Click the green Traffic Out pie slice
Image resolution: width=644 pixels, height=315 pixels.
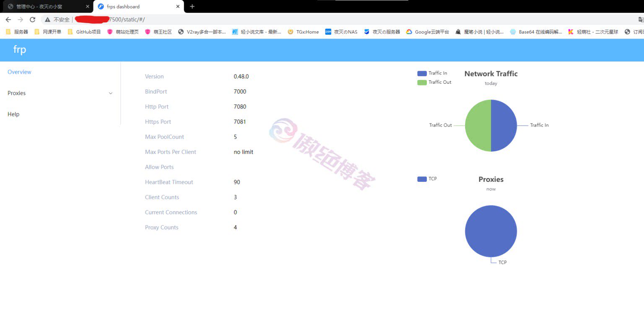[x=478, y=126]
